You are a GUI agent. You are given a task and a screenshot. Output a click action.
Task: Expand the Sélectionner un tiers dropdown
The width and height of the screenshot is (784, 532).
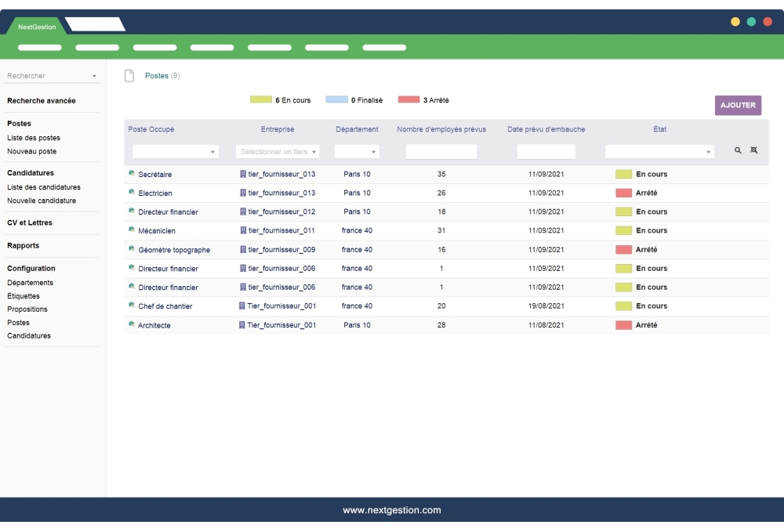coord(278,152)
